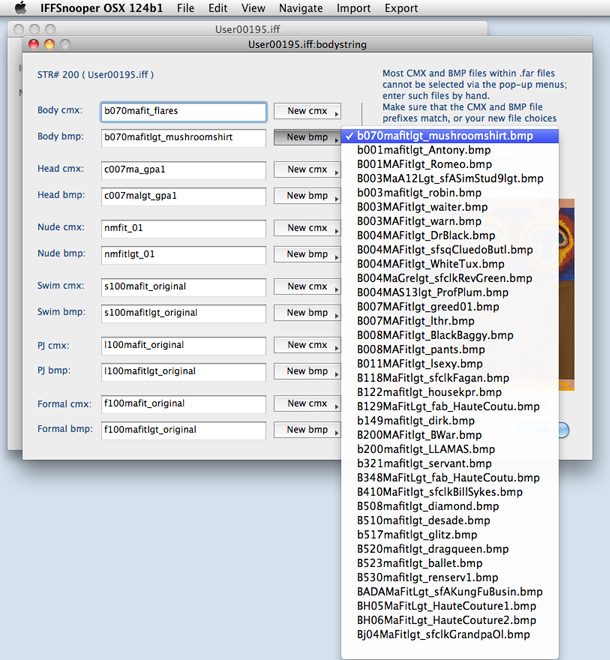Click the Nude bmp text field
Image resolution: width=610 pixels, height=660 pixels.
(x=184, y=255)
